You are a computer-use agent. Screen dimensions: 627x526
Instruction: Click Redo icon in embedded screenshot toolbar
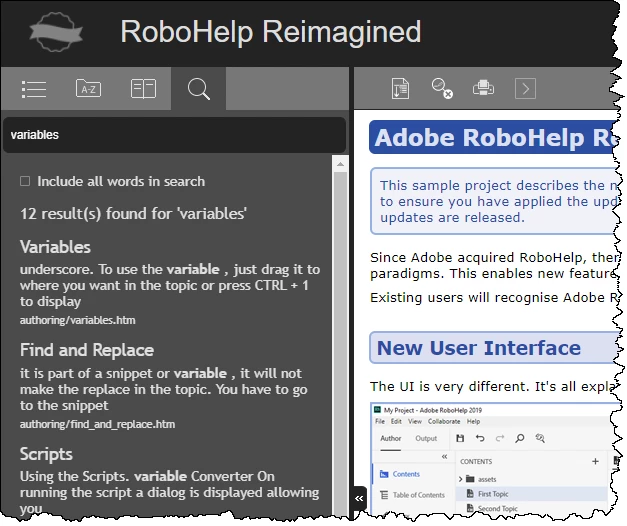500,438
